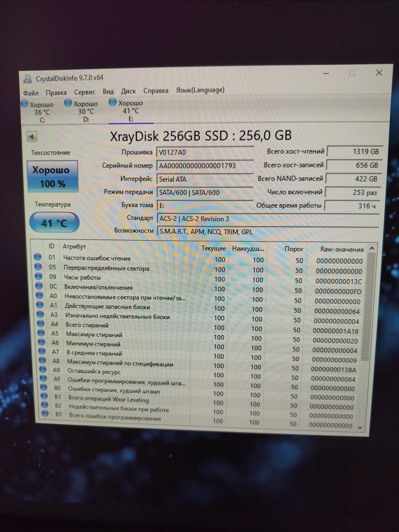Image resolution: width=399 pixels, height=532 pixels.
Task: Click blue status dot for attribute AF
Action: [43, 378]
